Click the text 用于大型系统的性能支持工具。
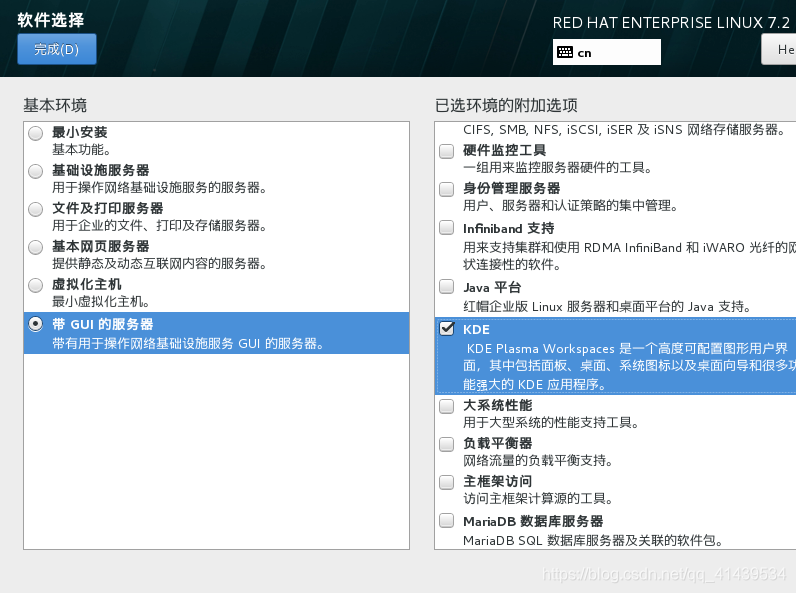Viewport: 796px width, 593px height. [x=551, y=422]
